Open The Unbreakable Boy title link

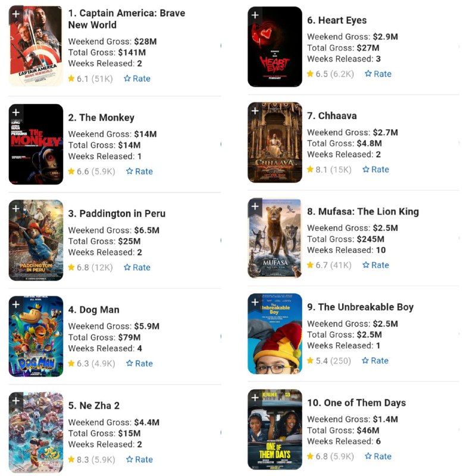tap(361, 307)
